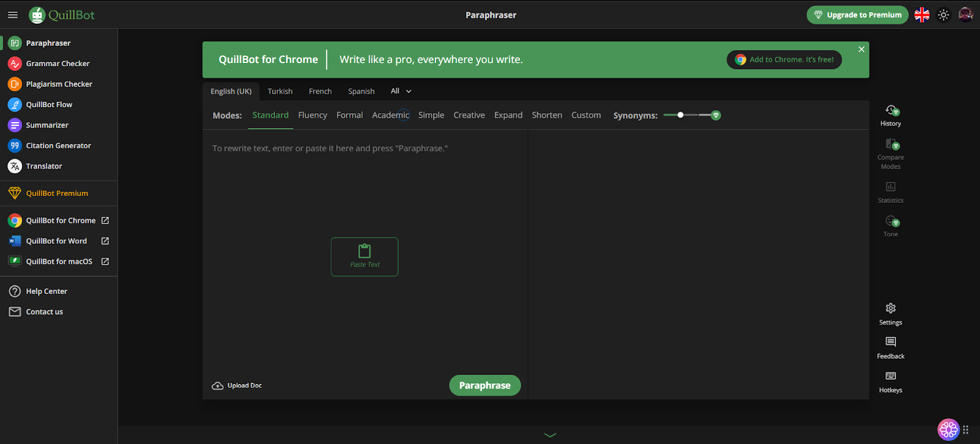Switch interface language via the UK flag

(x=922, y=15)
